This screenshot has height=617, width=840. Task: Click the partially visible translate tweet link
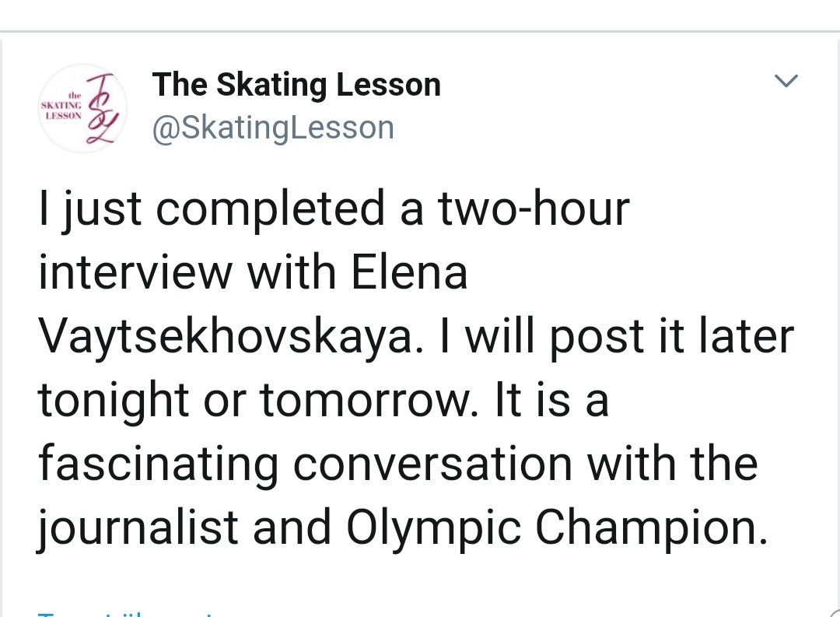[x=124, y=613]
